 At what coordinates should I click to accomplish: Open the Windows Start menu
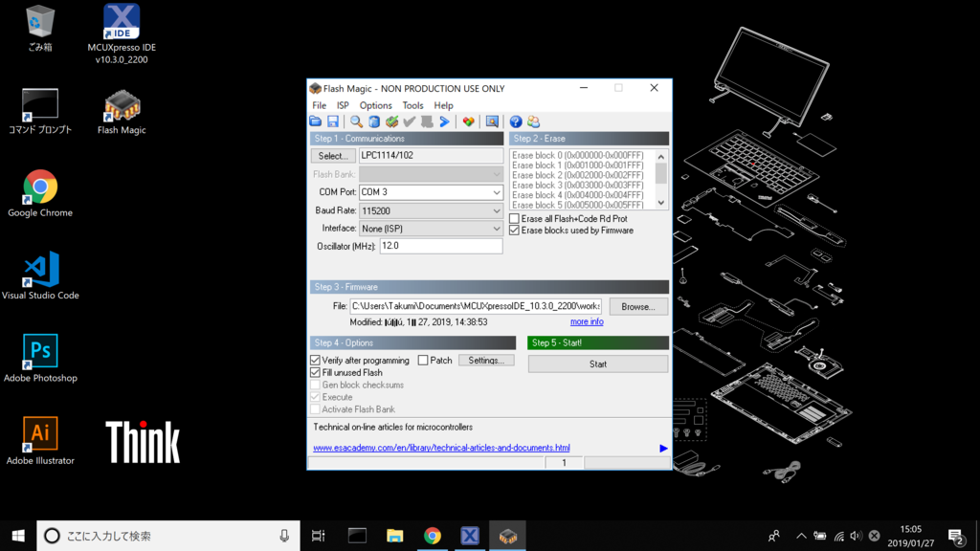pos(18,536)
